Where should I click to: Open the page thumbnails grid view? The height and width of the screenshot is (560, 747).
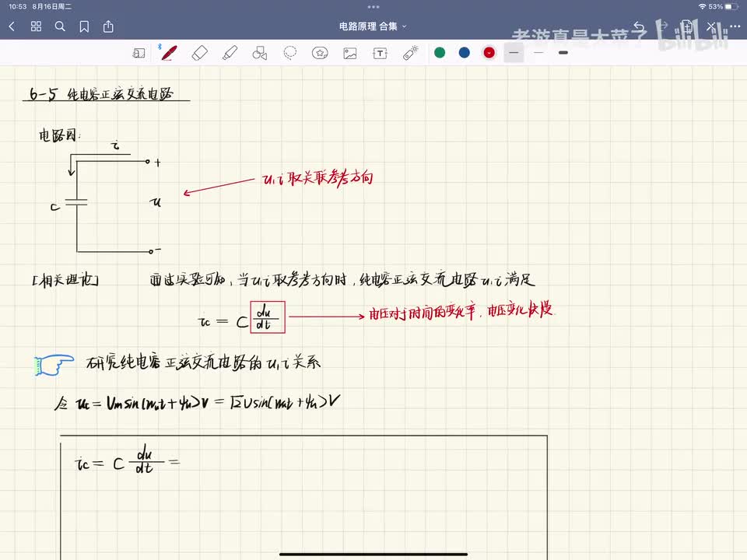37,26
